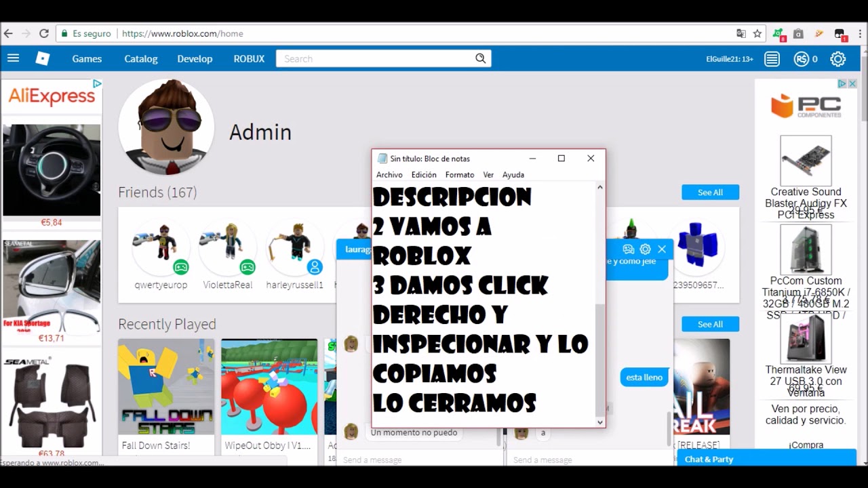Open Ver menu in Bloc de notas
The width and height of the screenshot is (868, 488).
click(488, 175)
